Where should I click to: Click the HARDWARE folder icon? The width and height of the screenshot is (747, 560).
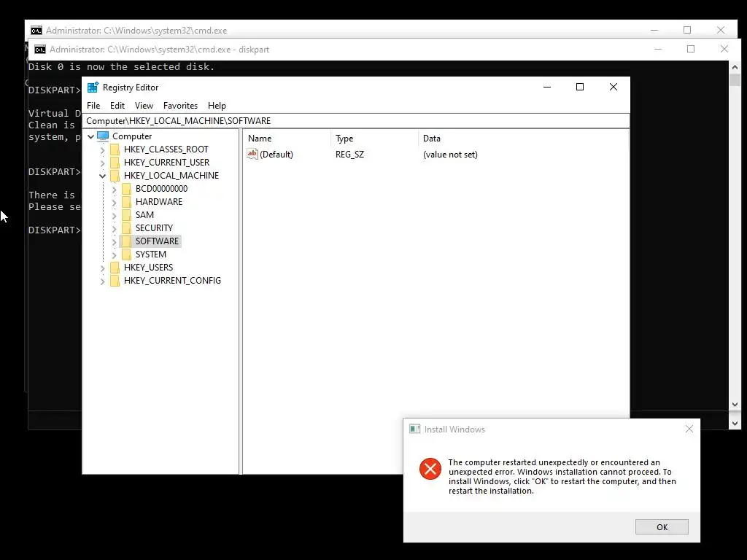coord(126,202)
